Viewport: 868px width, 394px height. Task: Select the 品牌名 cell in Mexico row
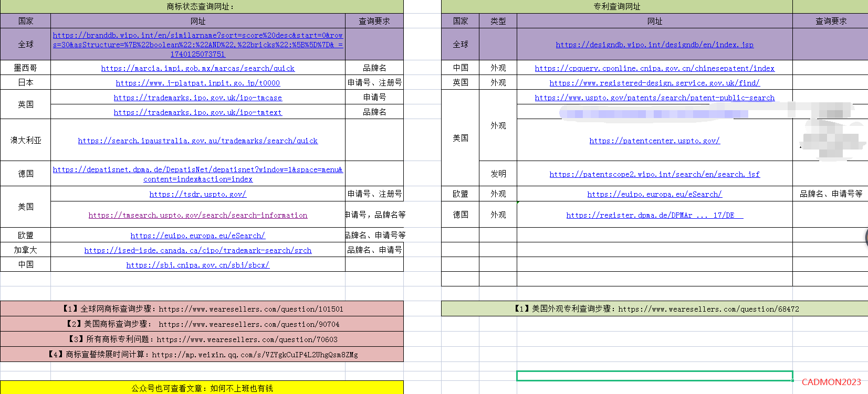(x=374, y=68)
